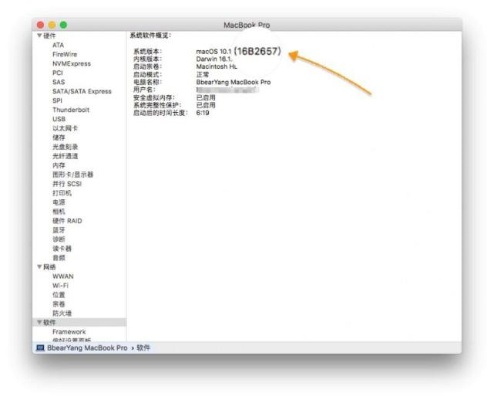Select 音频 audio in the sidebar
Viewport: 494px width, 400px height.
59,258
